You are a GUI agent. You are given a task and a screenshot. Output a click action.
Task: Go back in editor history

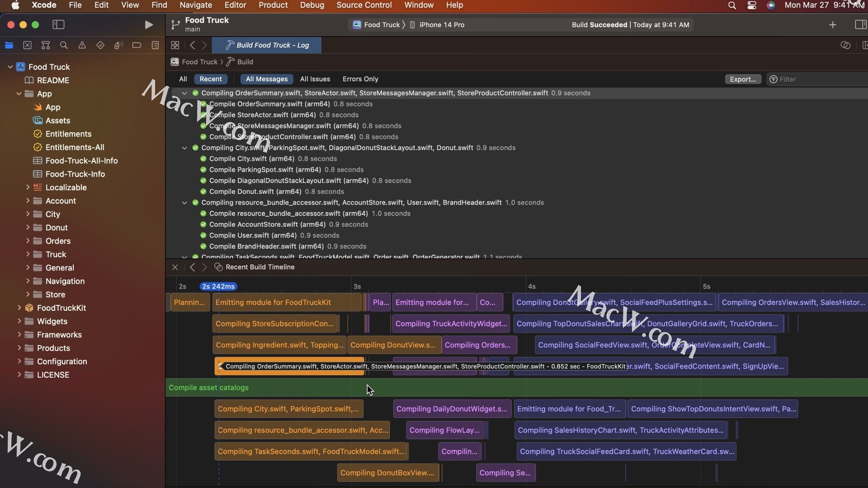tap(193, 45)
